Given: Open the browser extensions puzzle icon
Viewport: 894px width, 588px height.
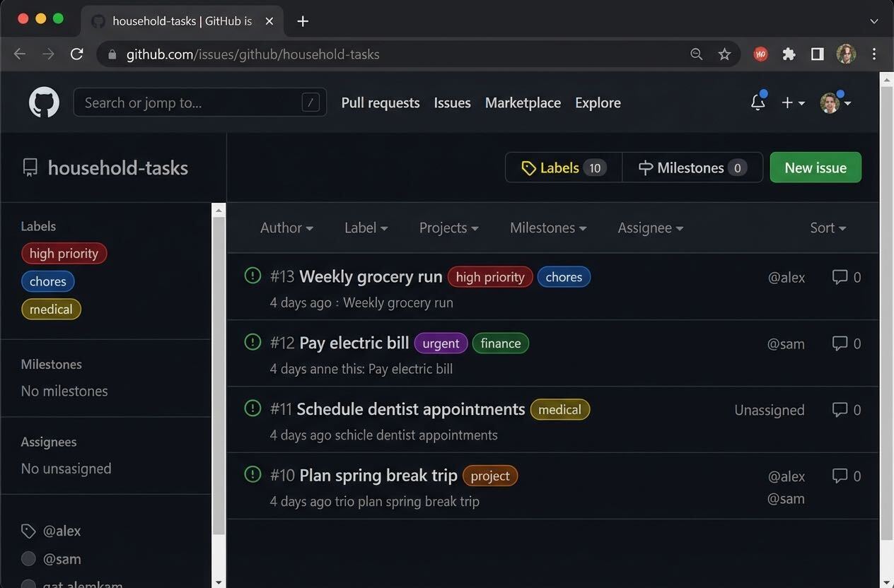Looking at the screenshot, I should (x=789, y=54).
